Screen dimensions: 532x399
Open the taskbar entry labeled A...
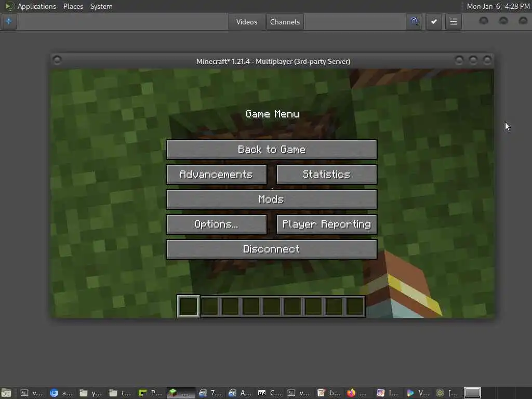tap(240, 393)
